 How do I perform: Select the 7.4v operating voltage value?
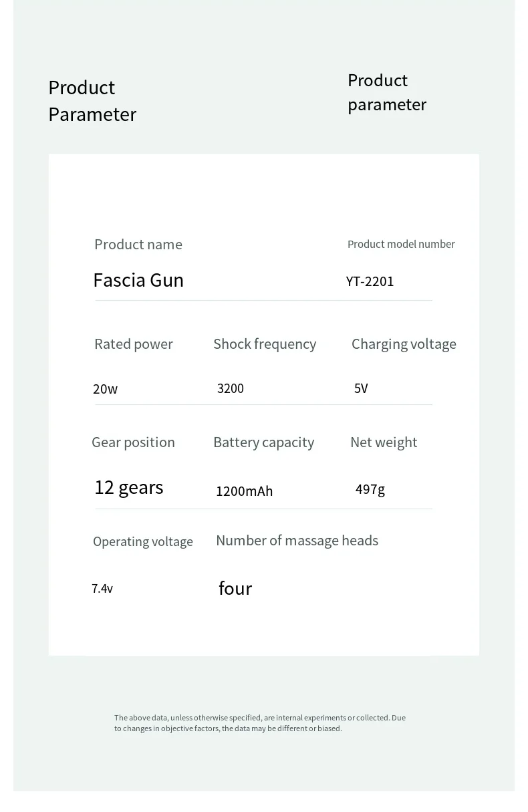pyautogui.click(x=102, y=589)
